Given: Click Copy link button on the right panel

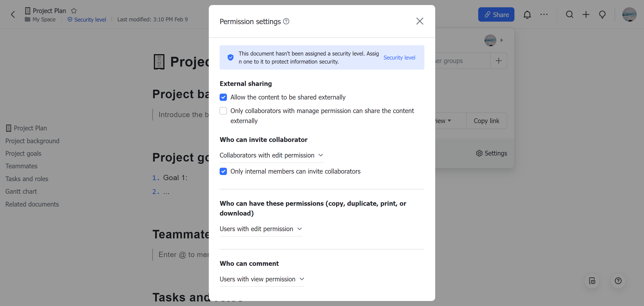Looking at the screenshot, I should tap(486, 121).
